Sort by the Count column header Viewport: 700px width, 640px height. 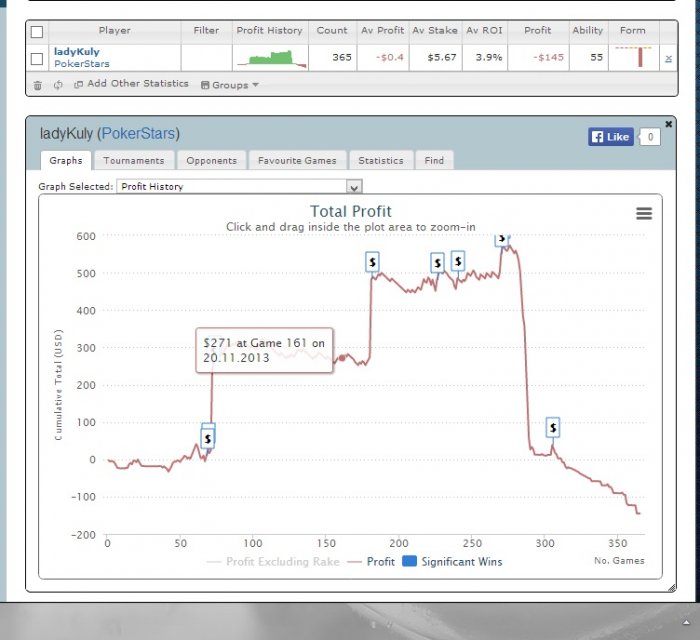click(332, 30)
